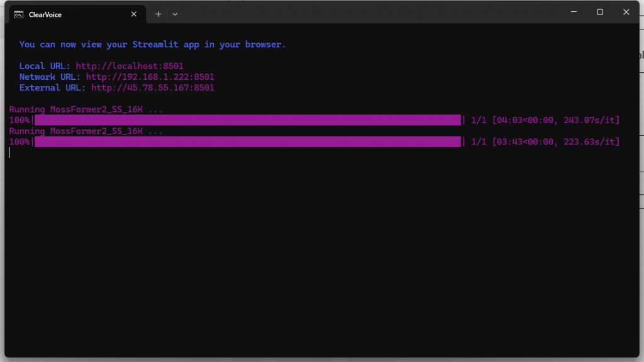Minimize the terminal window

click(x=574, y=12)
